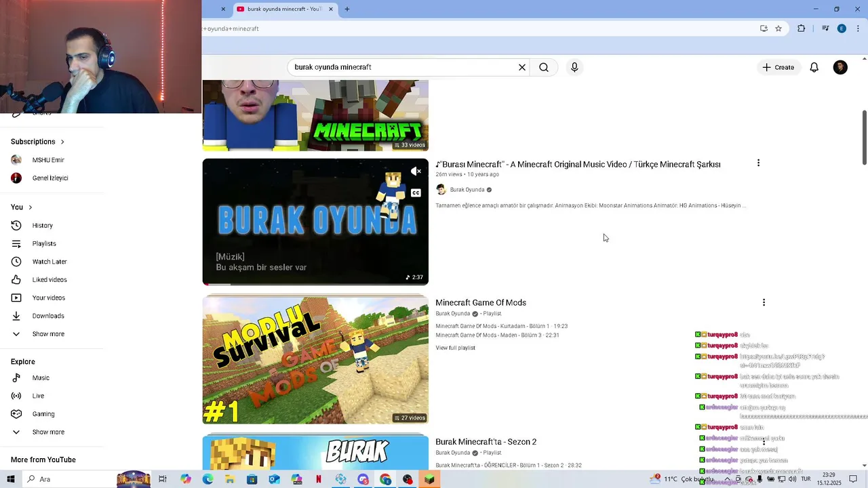Open options menu for Minecraft Game Of Mods
This screenshot has height=488, width=868.
(764, 303)
